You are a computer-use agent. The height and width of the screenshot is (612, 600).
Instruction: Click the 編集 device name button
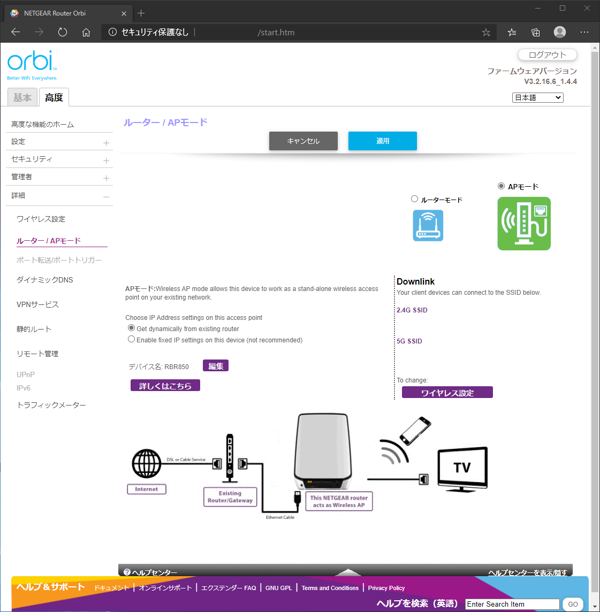click(215, 366)
